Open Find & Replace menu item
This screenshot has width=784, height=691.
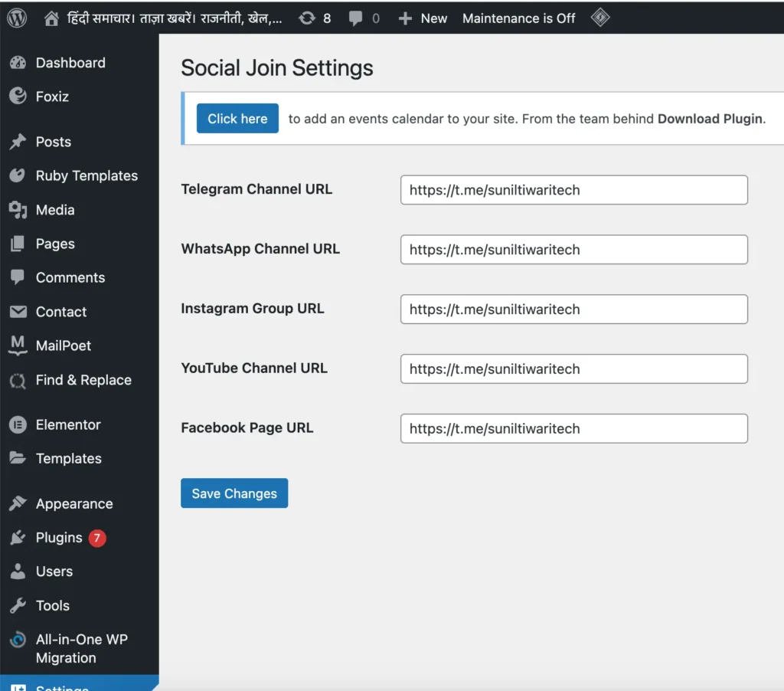[83, 380]
